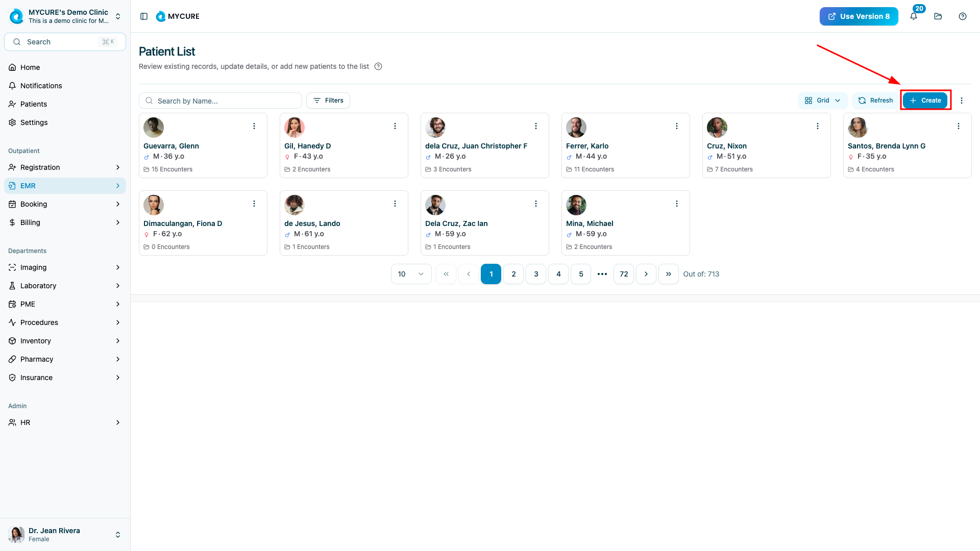Viewport: 980px width, 551px height.
Task: Open rows-per-page dropdown showing 10
Action: point(411,274)
